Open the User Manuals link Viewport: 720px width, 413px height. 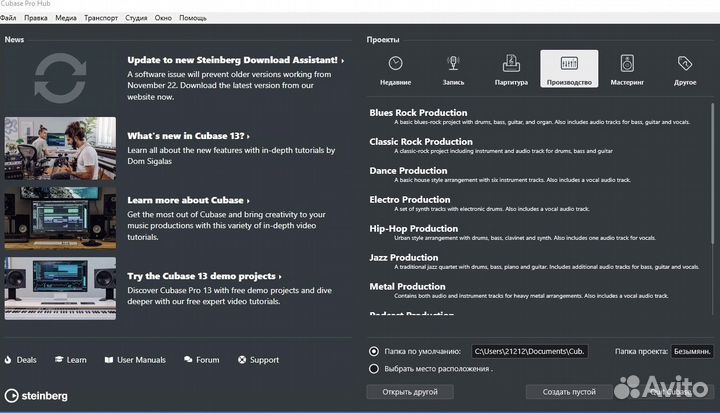tap(141, 360)
